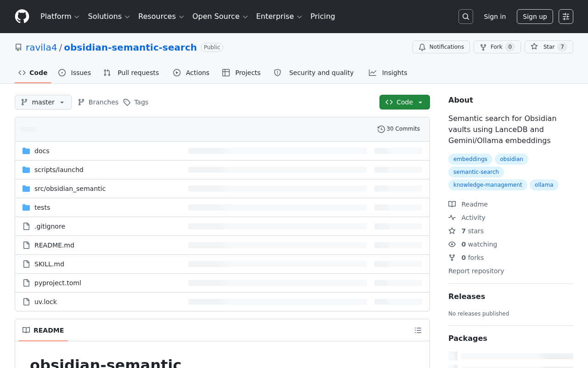Open the uv.lock file name
Viewport: 588px width, 368px height.
click(x=45, y=302)
